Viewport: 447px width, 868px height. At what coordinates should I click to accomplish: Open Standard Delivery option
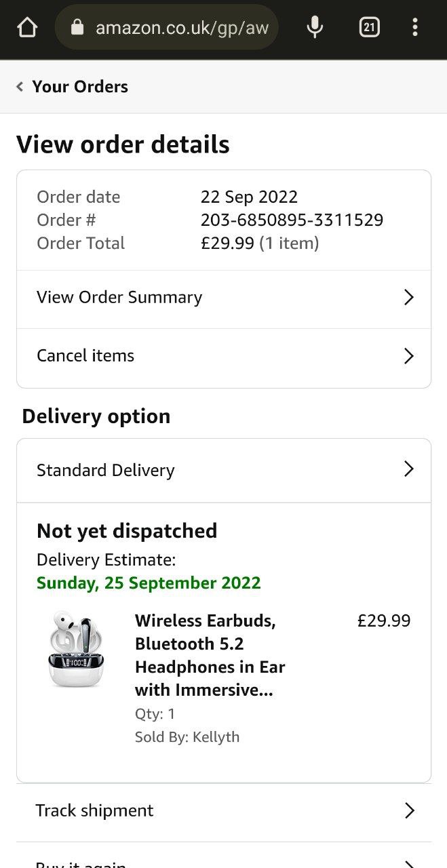106,471
